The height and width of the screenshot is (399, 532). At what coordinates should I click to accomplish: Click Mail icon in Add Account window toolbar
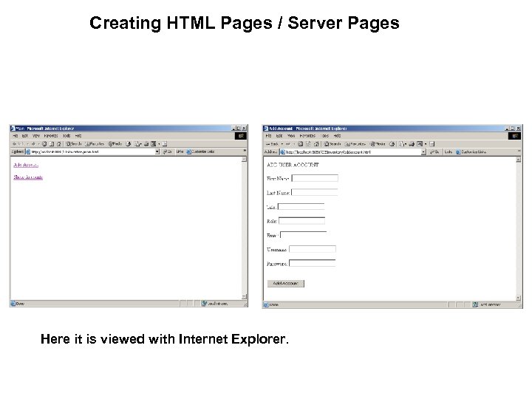click(x=401, y=144)
